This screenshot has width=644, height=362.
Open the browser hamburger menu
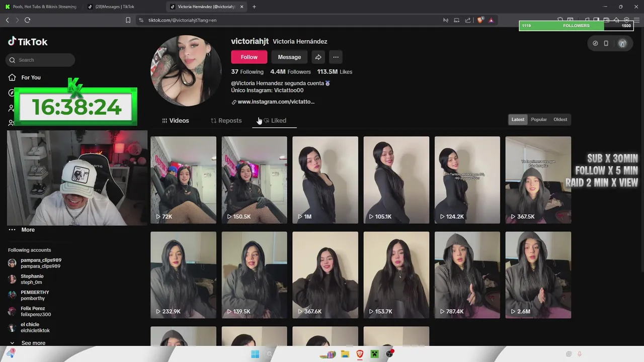coord(636,20)
